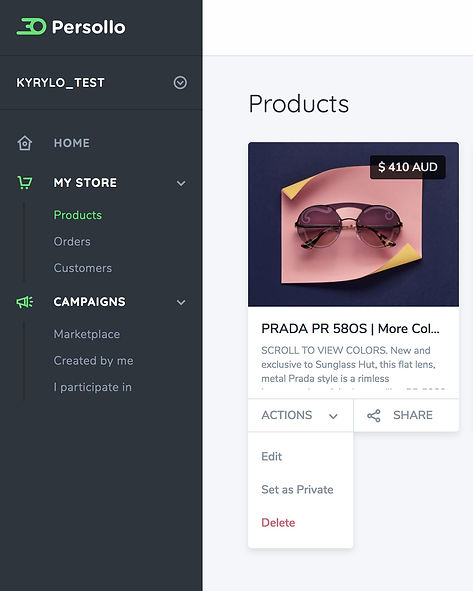Image resolution: width=473 pixels, height=591 pixels.
Task: Open the Products sidebar link
Action: tap(78, 215)
